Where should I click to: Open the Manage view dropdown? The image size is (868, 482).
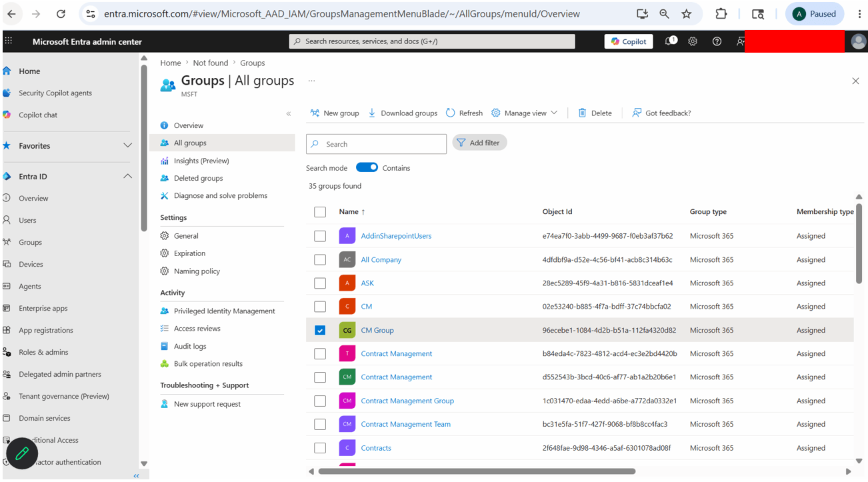[525, 113]
